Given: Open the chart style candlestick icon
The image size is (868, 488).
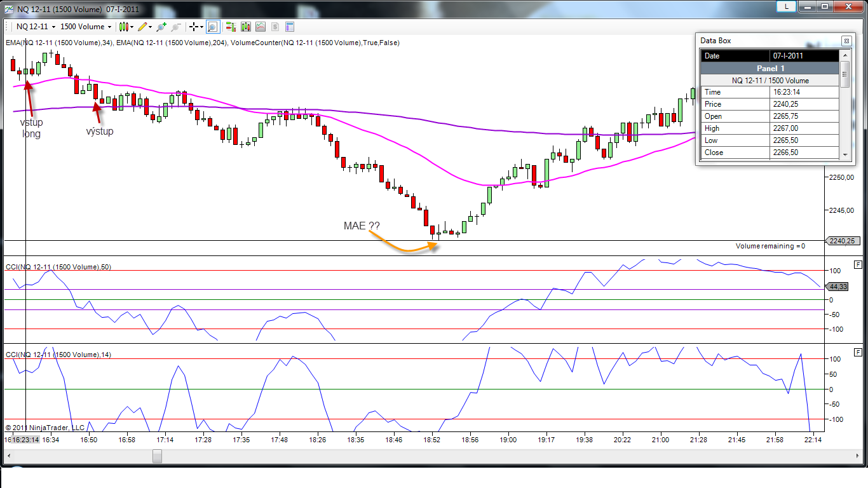Looking at the screenshot, I should coord(124,27).
